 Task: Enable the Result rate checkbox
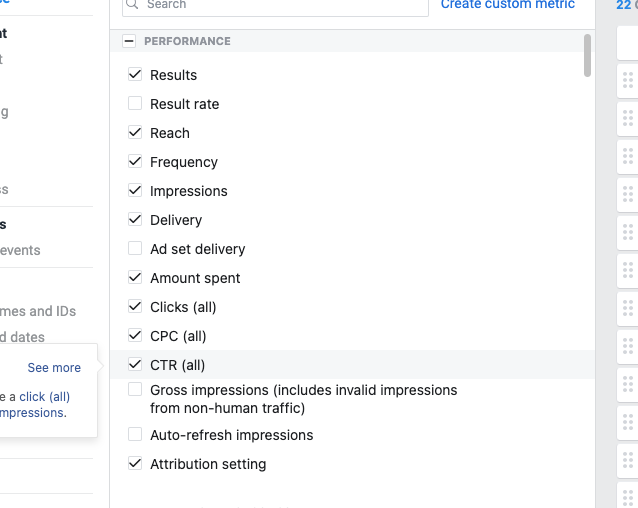(135, 104)
